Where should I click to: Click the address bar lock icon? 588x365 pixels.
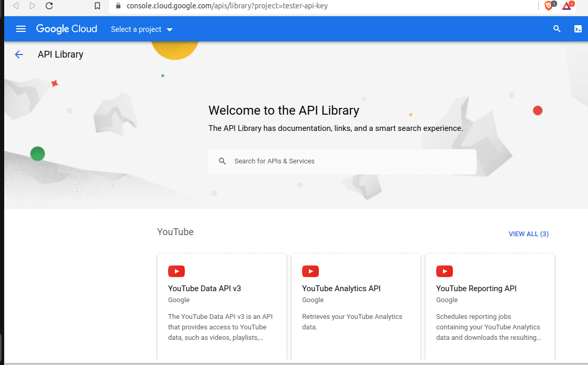pos(118,6)
